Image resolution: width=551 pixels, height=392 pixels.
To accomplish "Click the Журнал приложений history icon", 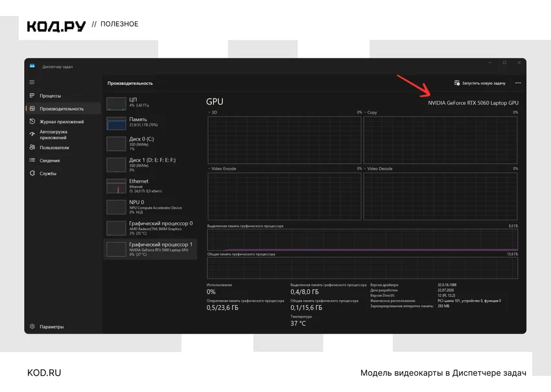I will point(32,122).
